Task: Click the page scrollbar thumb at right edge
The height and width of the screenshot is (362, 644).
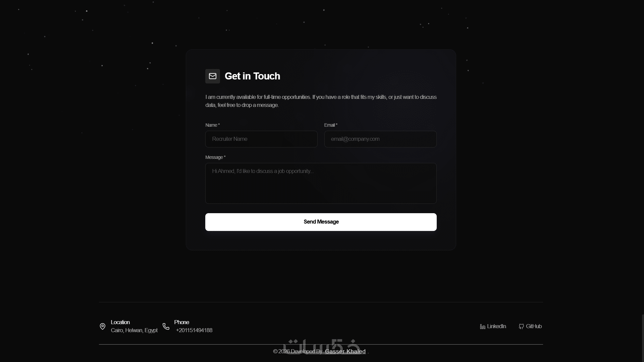Action: [x=642, y=338]
